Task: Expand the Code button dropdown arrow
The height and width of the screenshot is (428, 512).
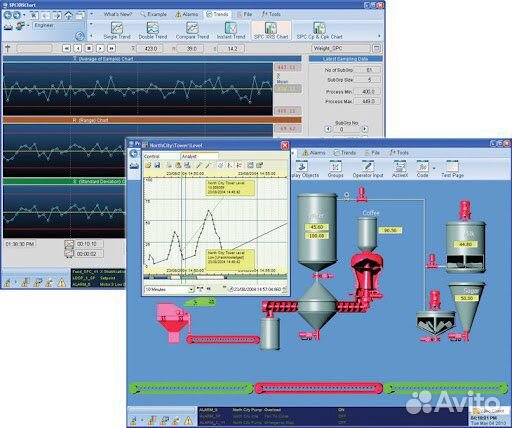Action: click(x=434, y=168)
